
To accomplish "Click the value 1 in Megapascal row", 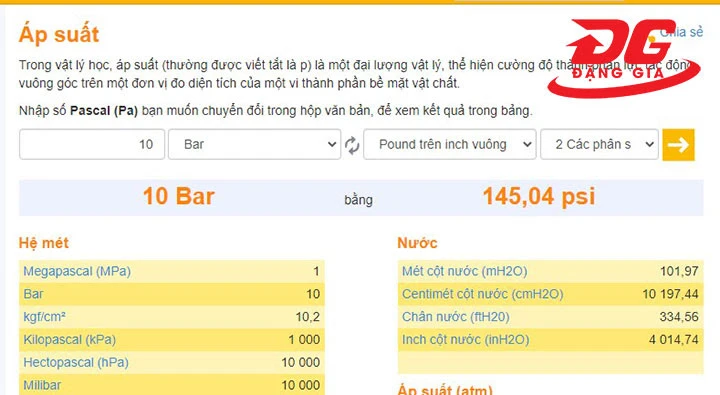I will pyautogui.click(x=316, y=271).
